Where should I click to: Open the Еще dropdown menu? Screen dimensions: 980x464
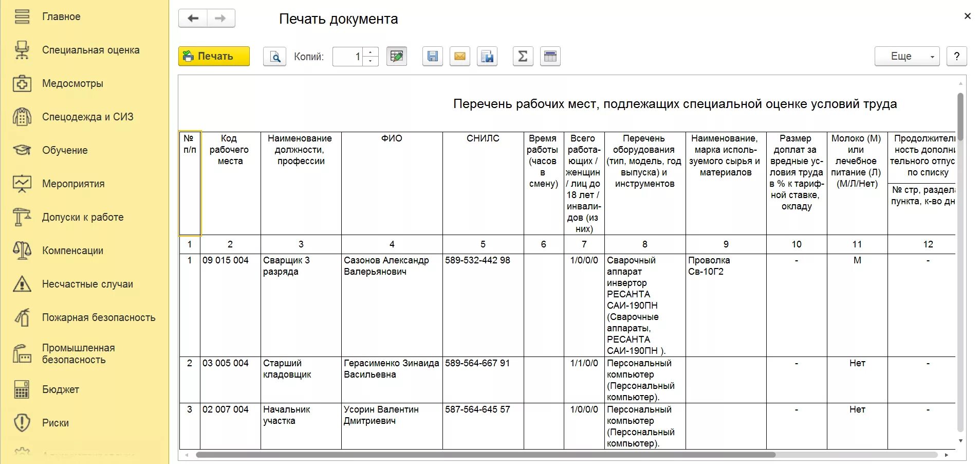[x=907, y=57]
